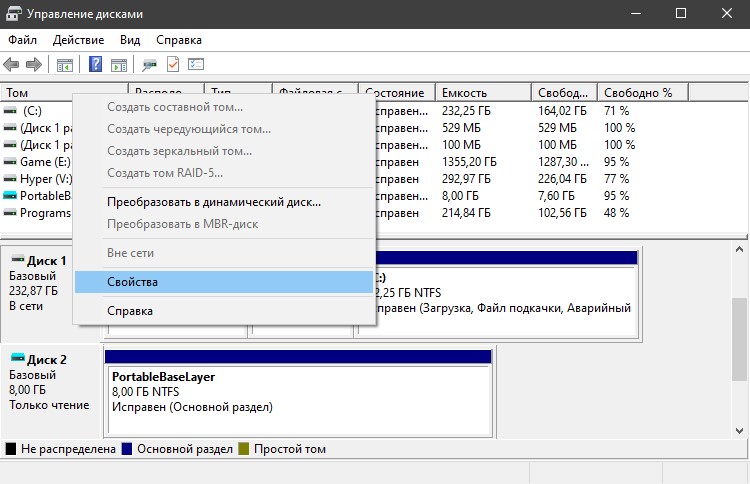Click the show/hide action pane icon
Image resolution: width=750 pixels, height=484 pixels.
(119, 65)
